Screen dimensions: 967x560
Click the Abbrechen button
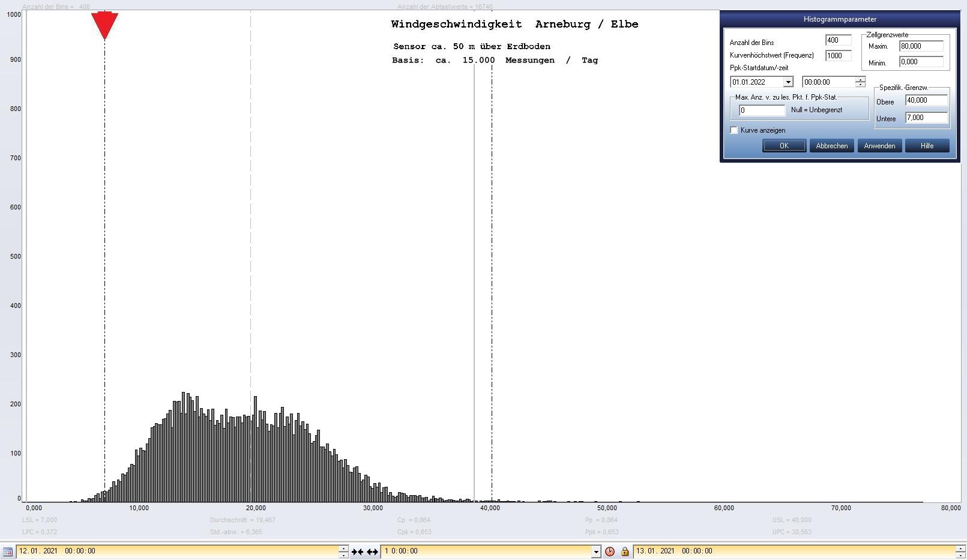tap(831, 146)
